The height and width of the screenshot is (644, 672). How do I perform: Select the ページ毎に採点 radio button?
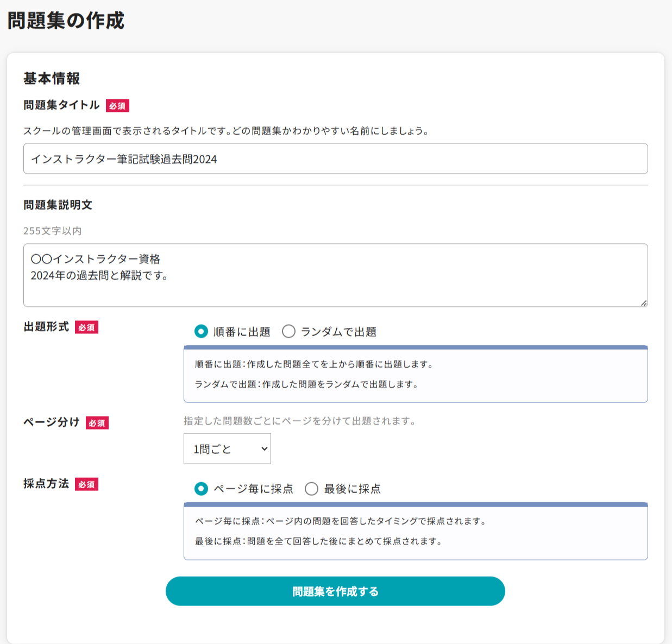click(201, 489)
